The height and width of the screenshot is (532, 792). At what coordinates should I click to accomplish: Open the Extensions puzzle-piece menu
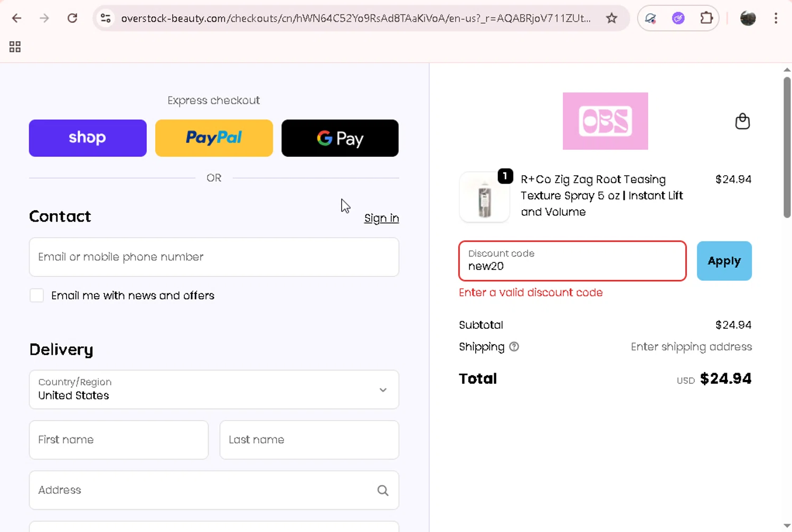click(x=706, y=18)
